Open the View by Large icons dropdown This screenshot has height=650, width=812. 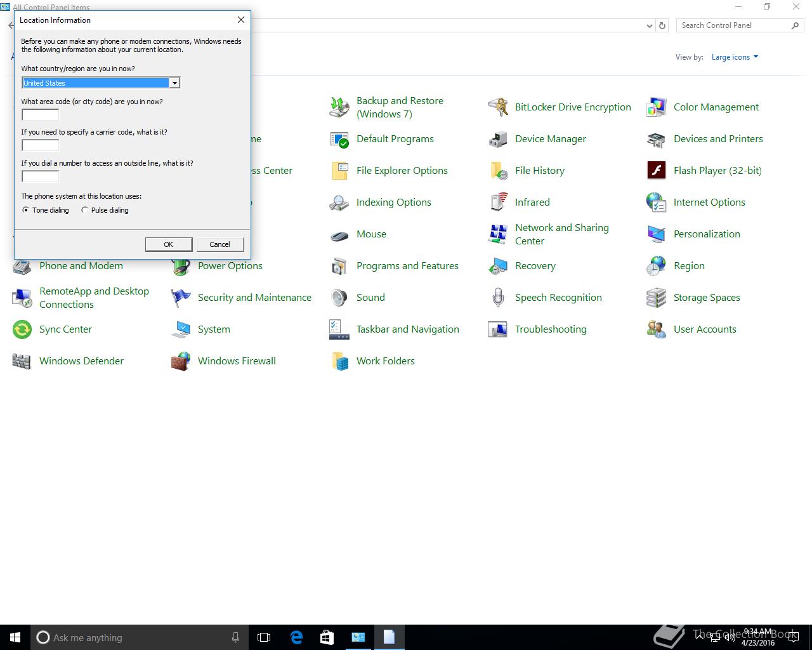[x=735, y=57]
